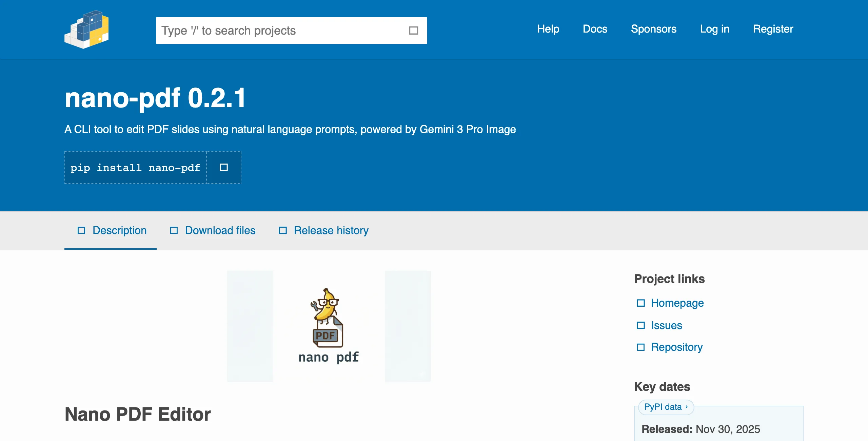Open the Help page

548,29
